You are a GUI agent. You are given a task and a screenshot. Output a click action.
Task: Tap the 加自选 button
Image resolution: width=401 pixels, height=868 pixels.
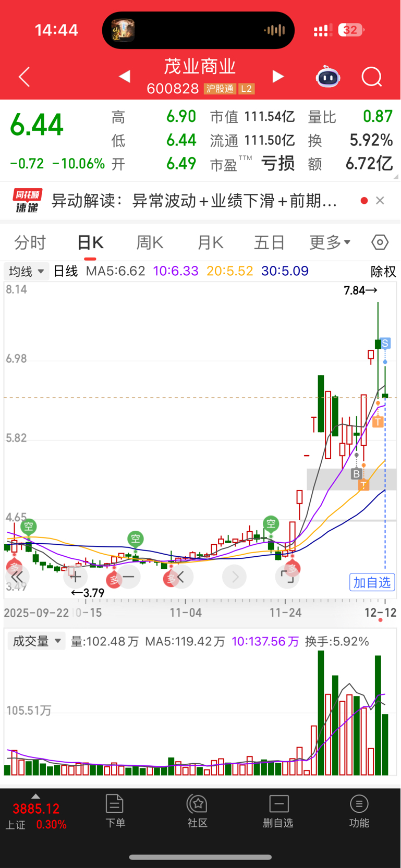pyautogui.click(x=372, y=582)
